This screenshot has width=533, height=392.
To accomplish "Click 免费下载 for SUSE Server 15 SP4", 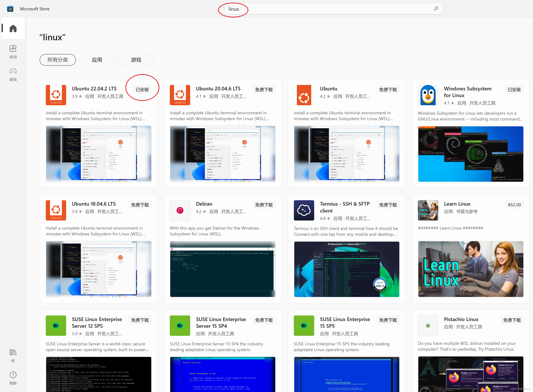I will click(264, 320).
